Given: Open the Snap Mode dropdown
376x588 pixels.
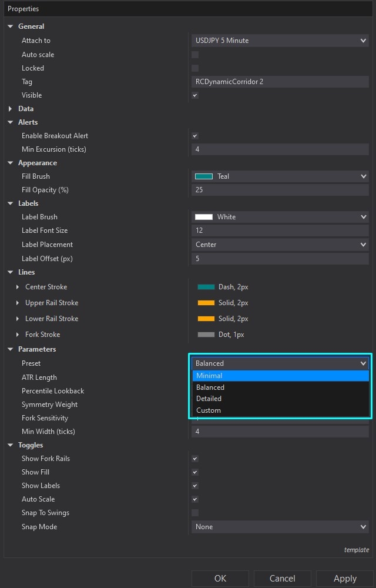Looking at the screenshot, I should [280, 527].
